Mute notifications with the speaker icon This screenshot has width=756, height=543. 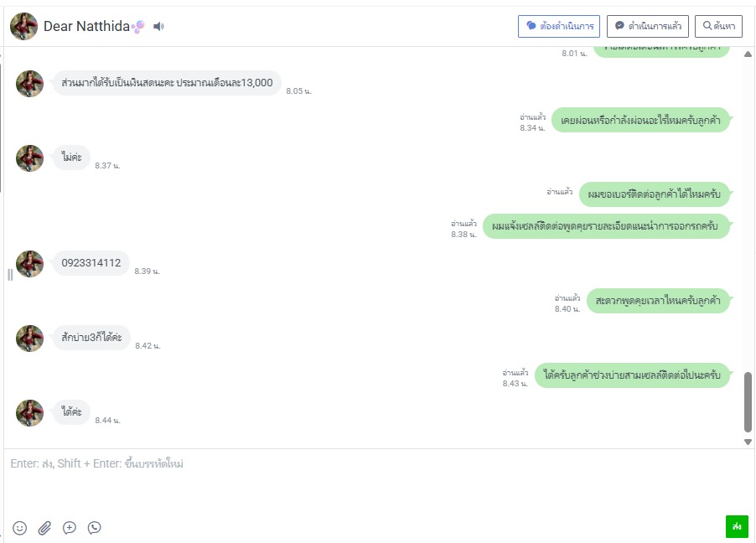[158, 27]
